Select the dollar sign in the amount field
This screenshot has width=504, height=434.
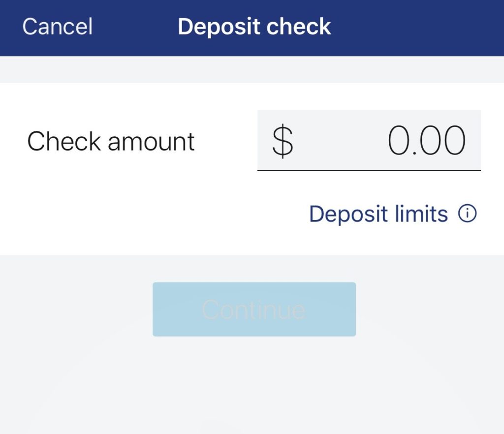point(283,141)
